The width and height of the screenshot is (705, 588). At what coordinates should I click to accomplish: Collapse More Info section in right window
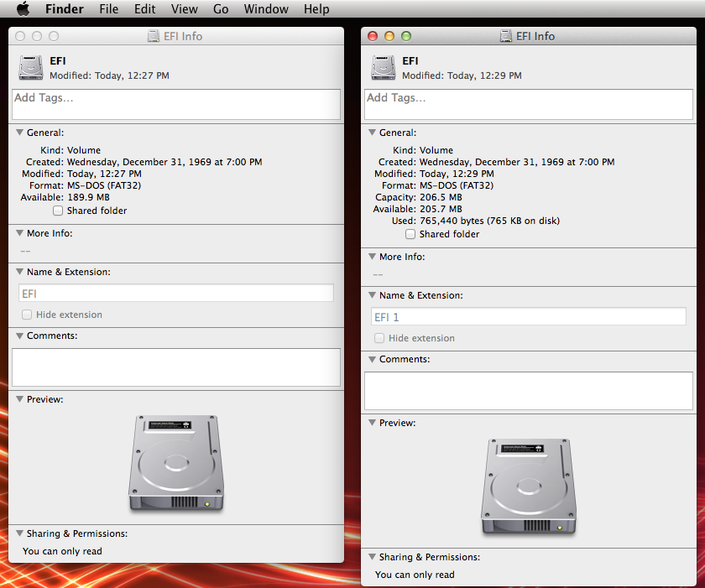tap(373, 257)
